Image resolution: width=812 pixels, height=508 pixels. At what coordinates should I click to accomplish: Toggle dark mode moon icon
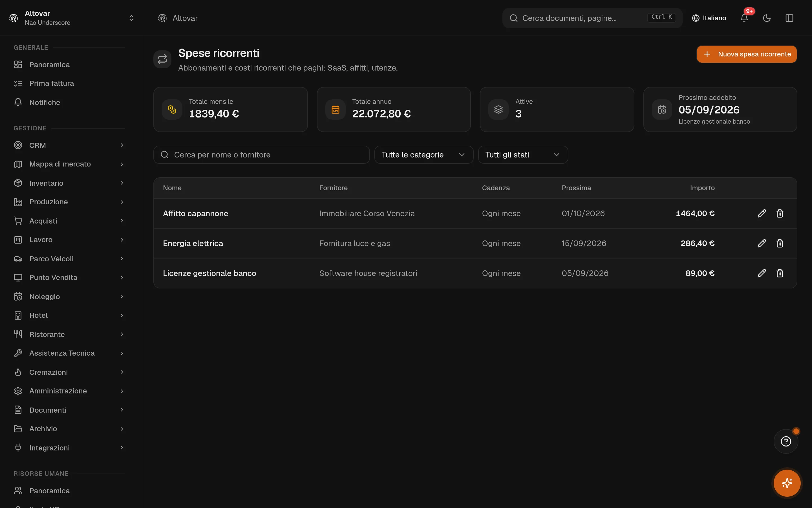[x=767, y=18]
